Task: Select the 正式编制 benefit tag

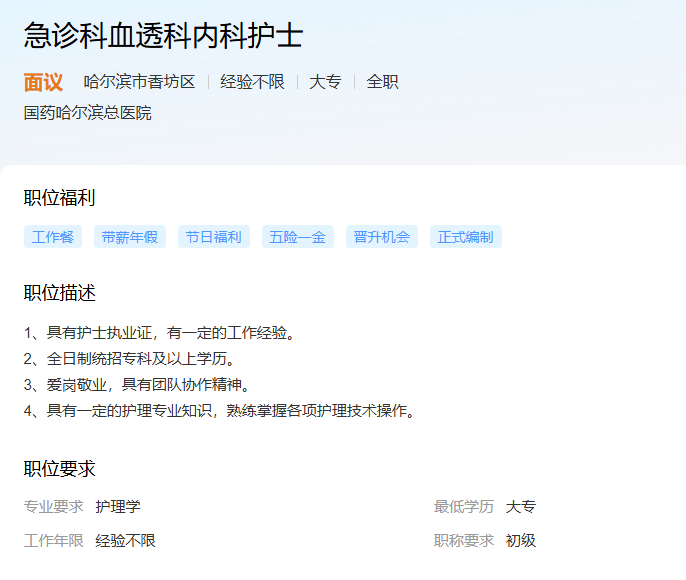Action: [466, 237]
